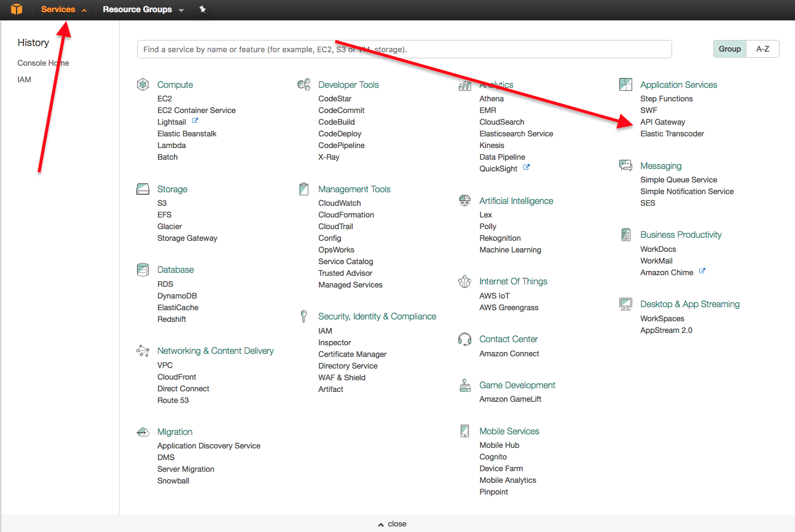Click the Database cylinder icon

click(143, 270)
